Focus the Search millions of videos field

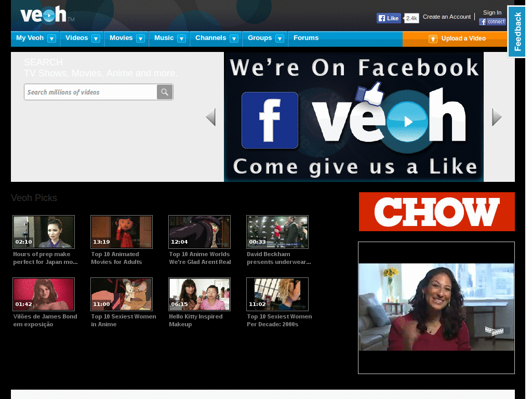point(90,92)
